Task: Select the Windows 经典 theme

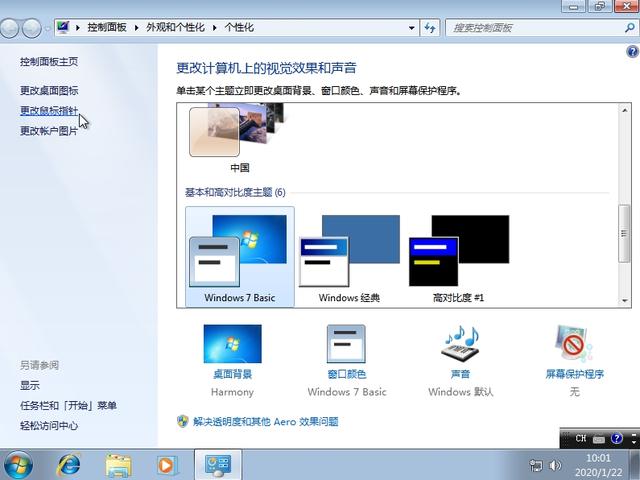Action: click(349, 259)
